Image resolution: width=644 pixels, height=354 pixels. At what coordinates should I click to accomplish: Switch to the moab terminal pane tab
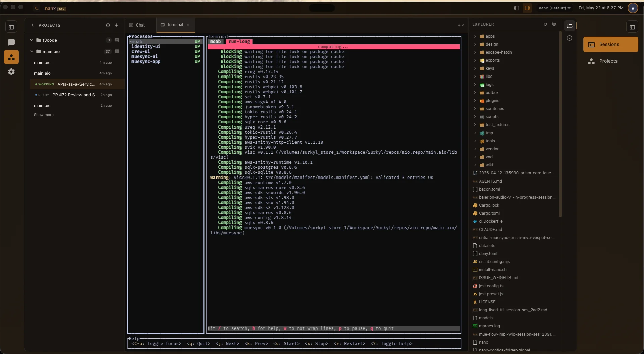coord(216,42)
